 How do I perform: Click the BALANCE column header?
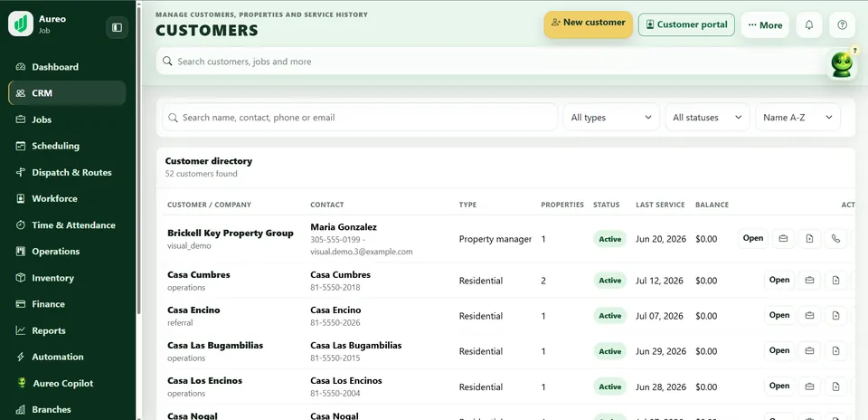click(x=712, y=205)
